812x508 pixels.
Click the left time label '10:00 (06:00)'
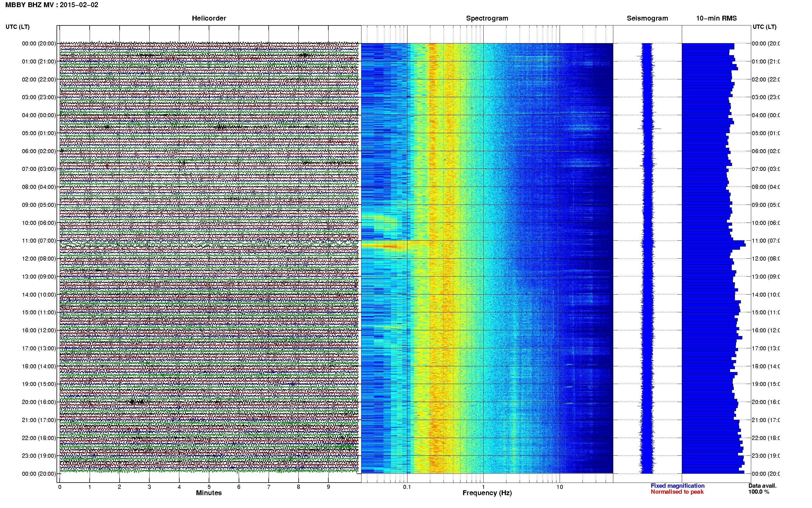39,223
